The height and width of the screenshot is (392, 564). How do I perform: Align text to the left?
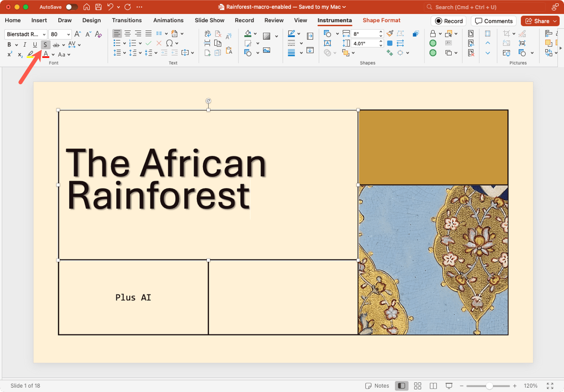pos(117,34)
